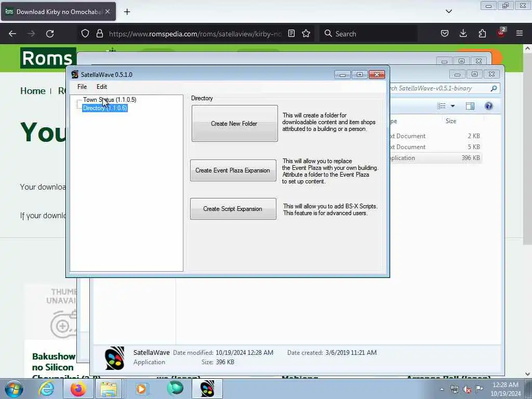Click the Explorer search magnifier icon
532x399 pixels.
pyautogui.click(x=494, y=88)
